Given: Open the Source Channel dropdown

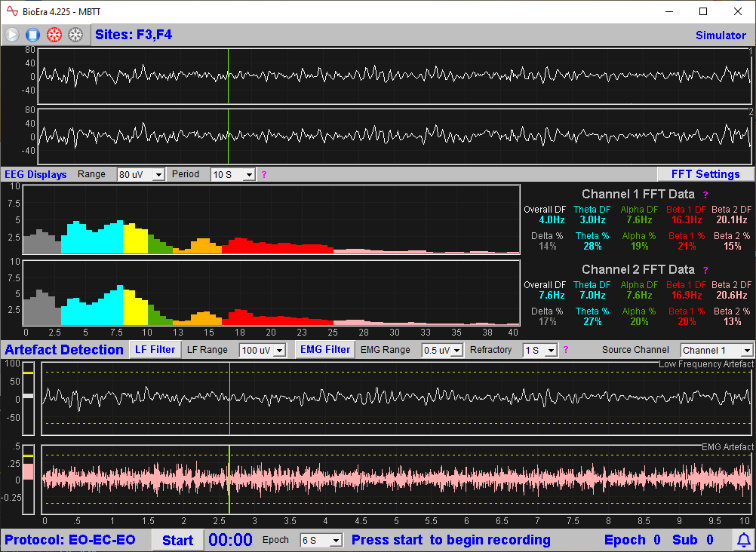Looking at the screenshot, I should 716,349.
